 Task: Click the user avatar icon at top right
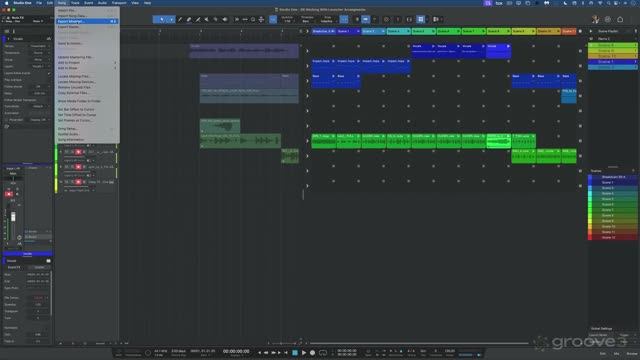[x=596, y=19]
